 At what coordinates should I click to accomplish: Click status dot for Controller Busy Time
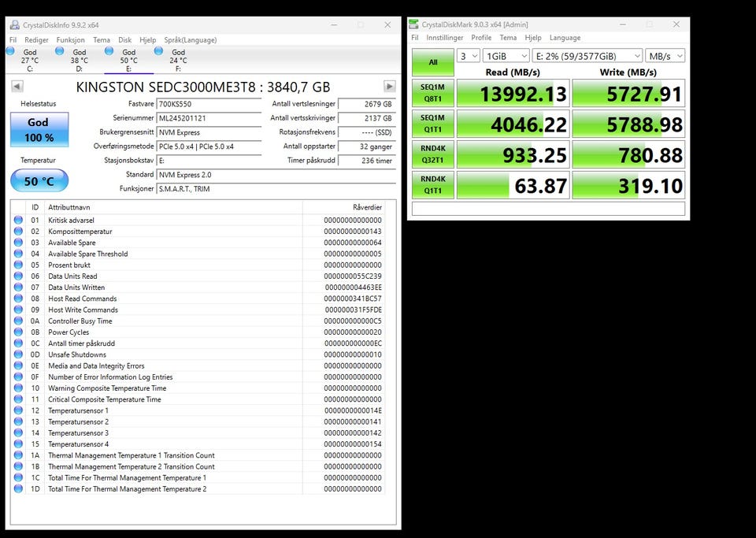[18, 321]
